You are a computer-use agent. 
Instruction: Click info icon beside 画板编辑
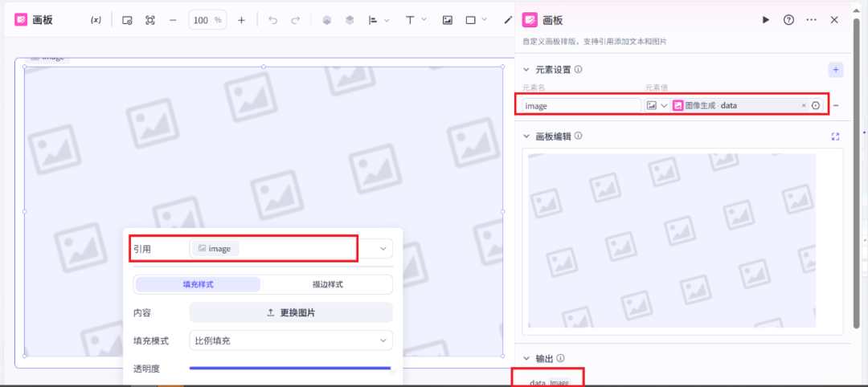578,136
